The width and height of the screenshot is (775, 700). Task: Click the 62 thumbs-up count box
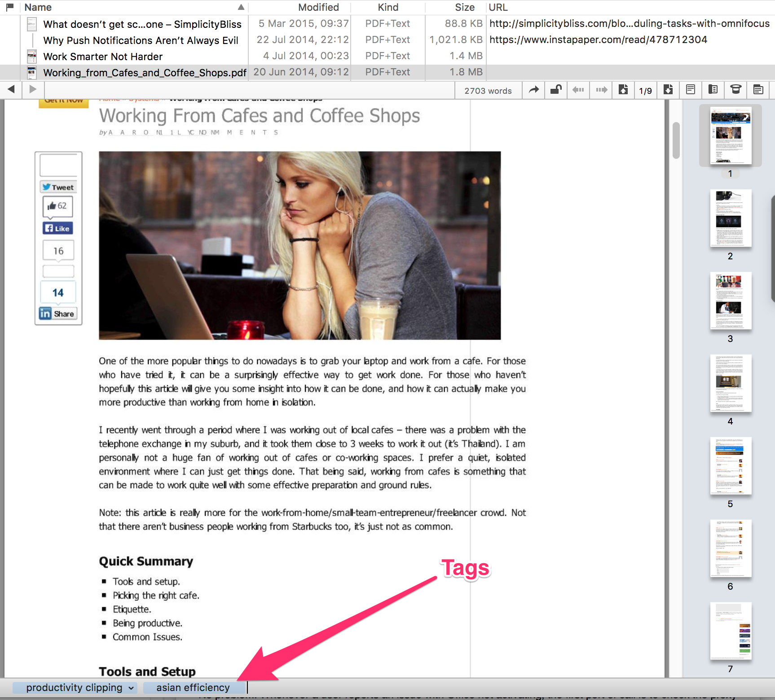coord(57,206)
